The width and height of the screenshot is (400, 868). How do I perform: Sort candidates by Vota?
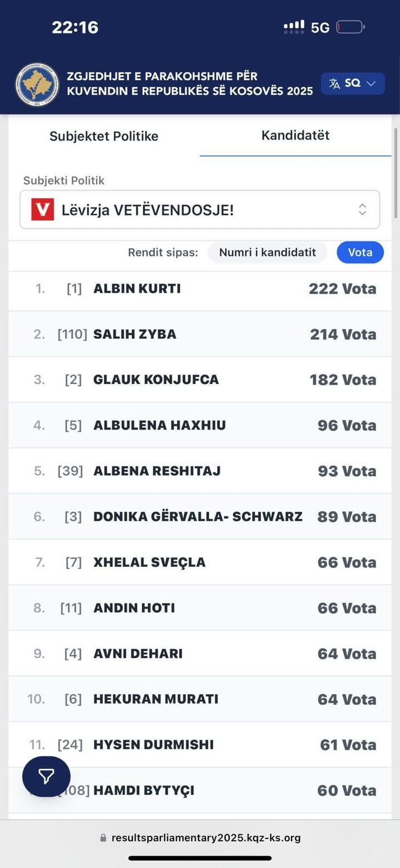coord(360,252)
